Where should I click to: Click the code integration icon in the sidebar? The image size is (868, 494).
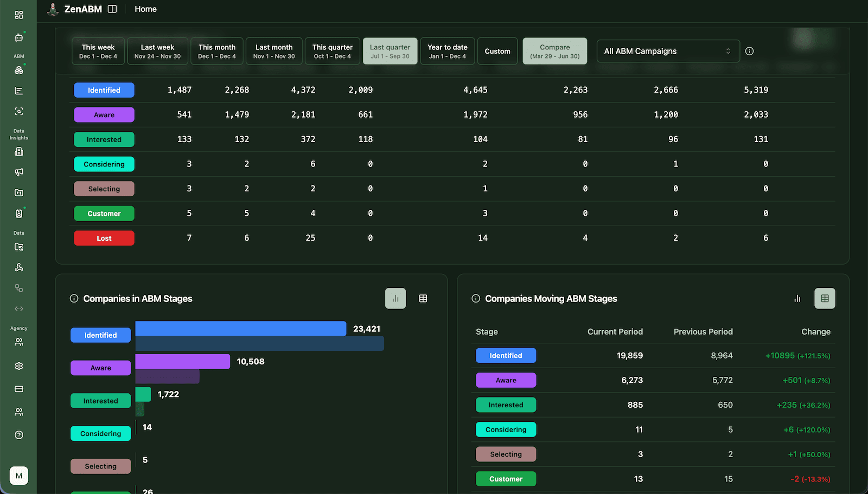[x=18, y=308]
